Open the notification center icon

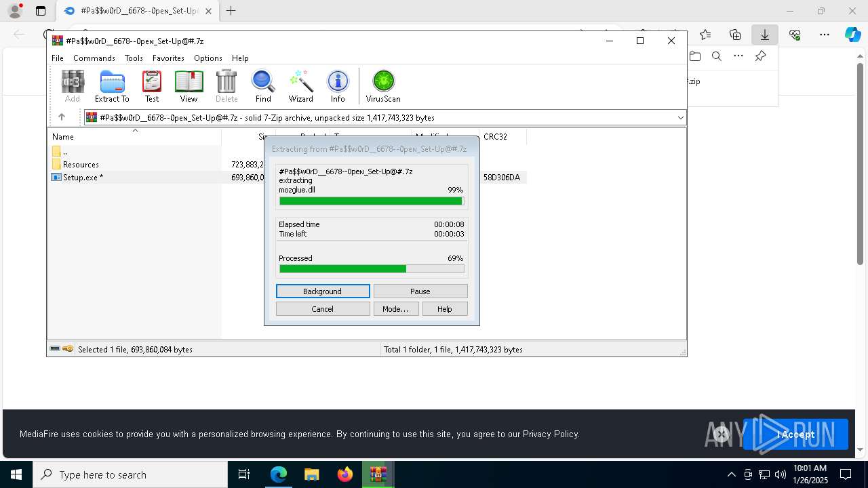click(x=846, y=474)
